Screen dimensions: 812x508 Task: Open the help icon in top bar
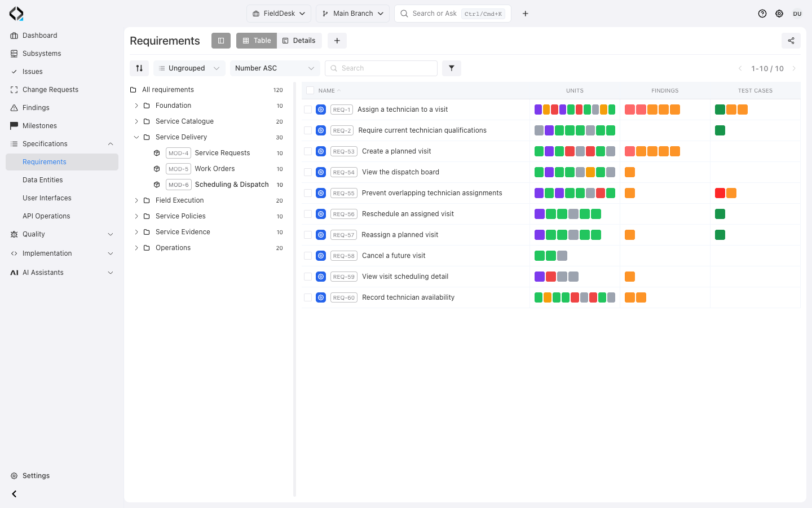tap(762, 14)
